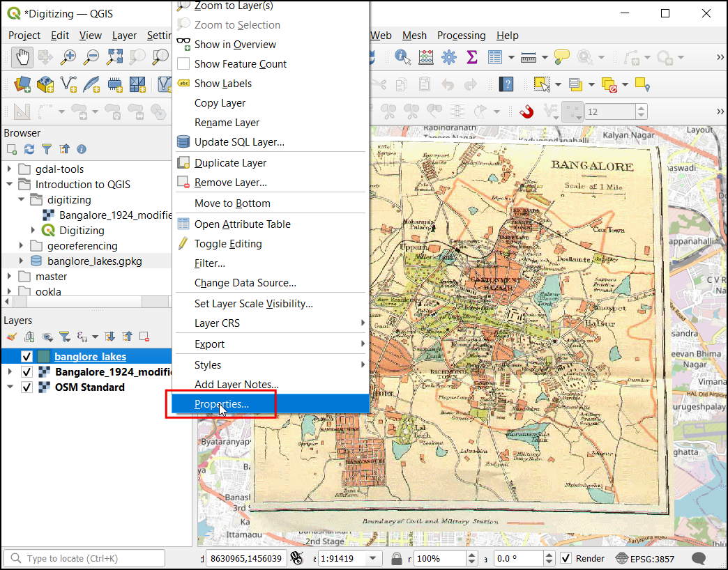Screen dimensions: 728x570
Task: Toggle visibility of OSM Standard layer
Action: pos(27,387)
